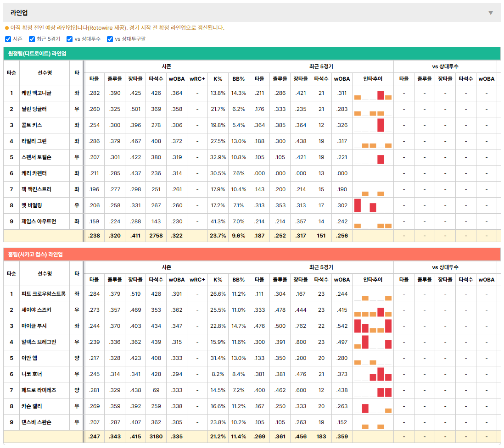This screenshot has width=504, height=448.
Task: Click 알렉스 브레그먼 hit trend chart
Action: (x=373, y=342)
